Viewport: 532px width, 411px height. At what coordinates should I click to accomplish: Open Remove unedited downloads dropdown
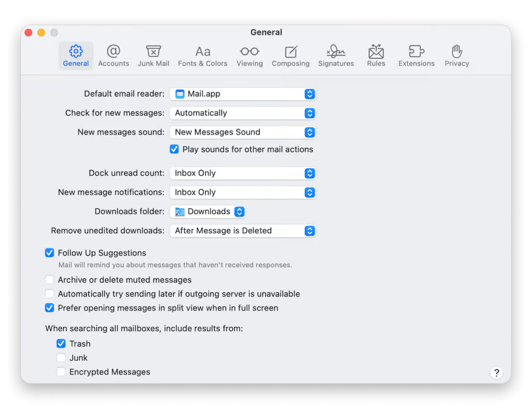coord(242,231)
